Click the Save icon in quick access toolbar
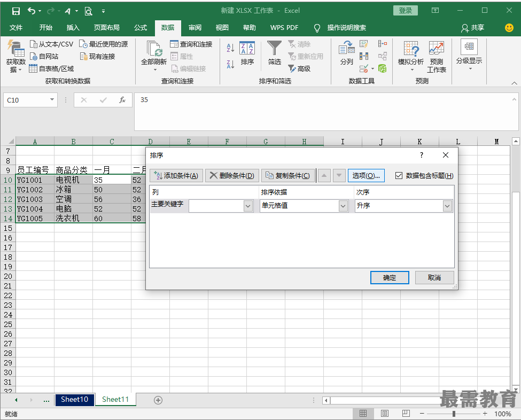521x420 pixels. 15,11
